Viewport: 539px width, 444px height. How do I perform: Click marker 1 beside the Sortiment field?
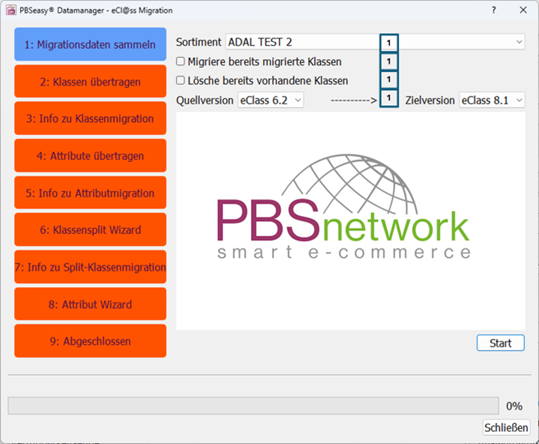click(389, 43)
